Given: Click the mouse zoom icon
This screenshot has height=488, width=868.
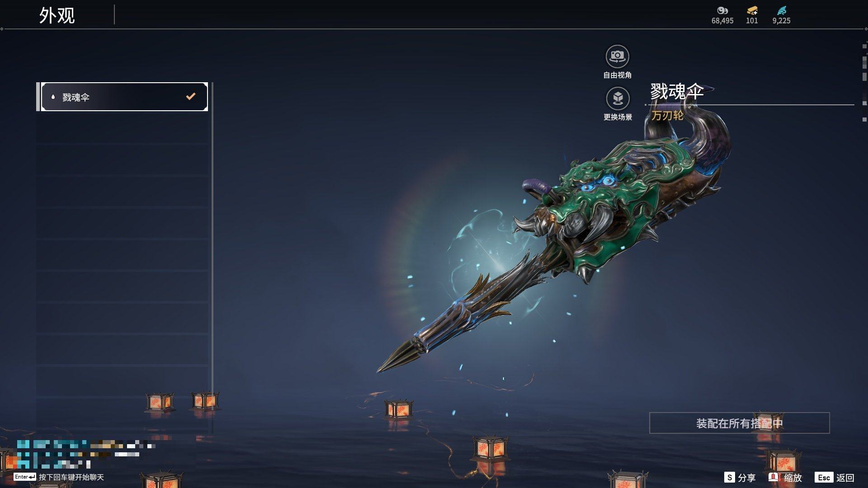Looking at the screenshot, I should pyautogui.click(x=774, y=477).
